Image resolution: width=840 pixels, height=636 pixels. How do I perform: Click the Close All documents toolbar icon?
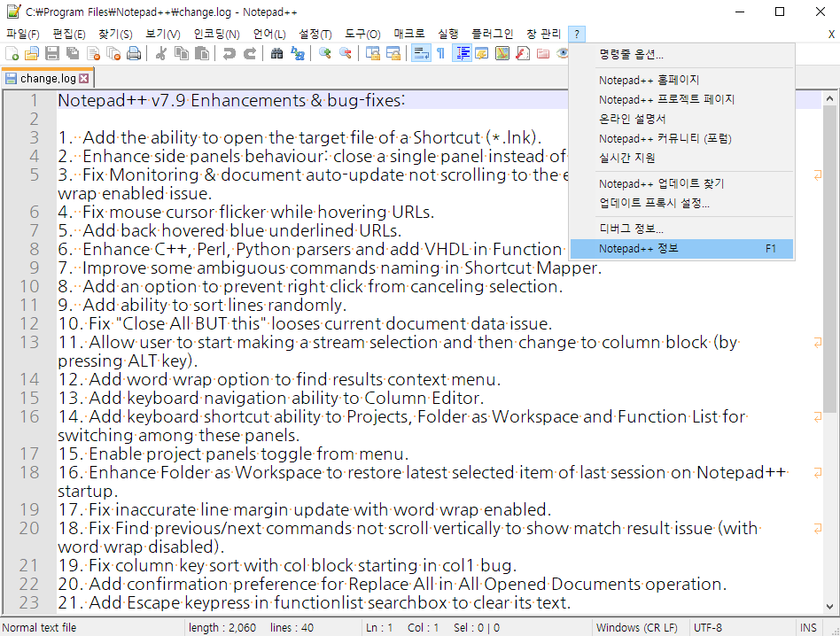coord(113,53)
